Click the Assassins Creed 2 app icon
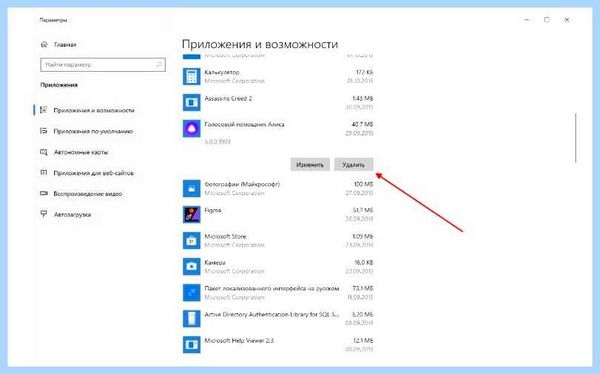The width and height of the screenshot is (600, 374). click(191, 102)
